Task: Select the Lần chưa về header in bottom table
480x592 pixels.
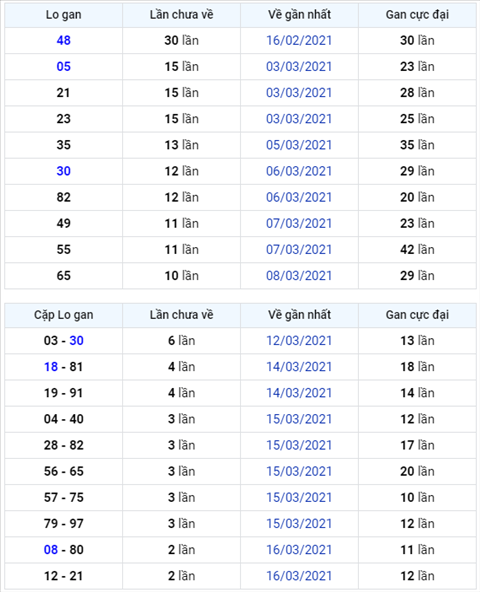Action: coord(181,315)
